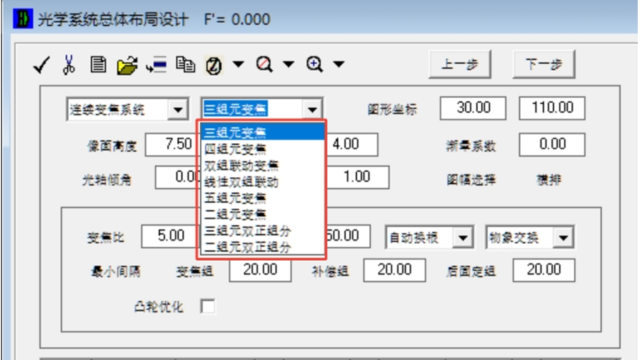Click the input field showing 4.00
The height and width of the screenshot is (360, 640).
352,144
